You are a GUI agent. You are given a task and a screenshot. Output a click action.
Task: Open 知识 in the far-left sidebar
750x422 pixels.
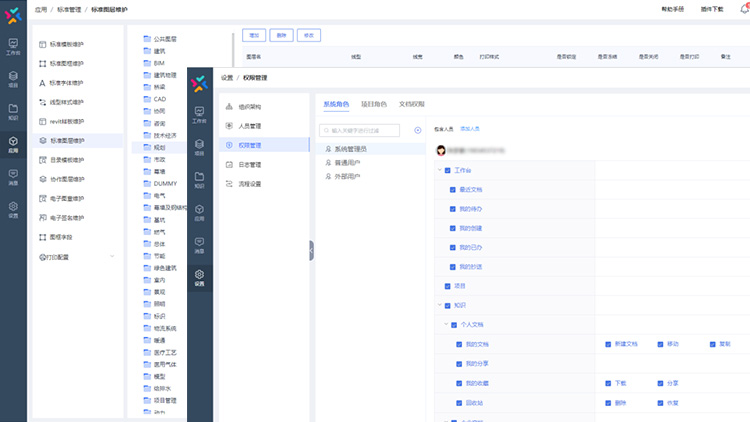tap(13, 111)
